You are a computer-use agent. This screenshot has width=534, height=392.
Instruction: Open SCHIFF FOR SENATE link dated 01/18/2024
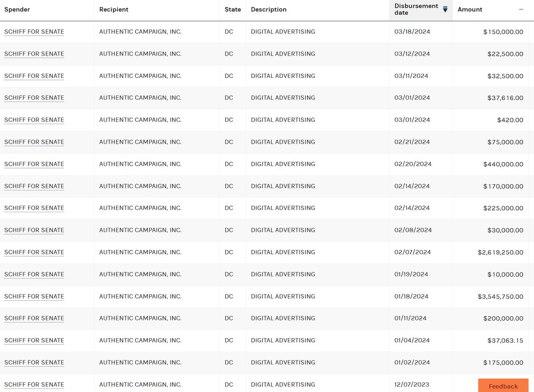(34, 296)
